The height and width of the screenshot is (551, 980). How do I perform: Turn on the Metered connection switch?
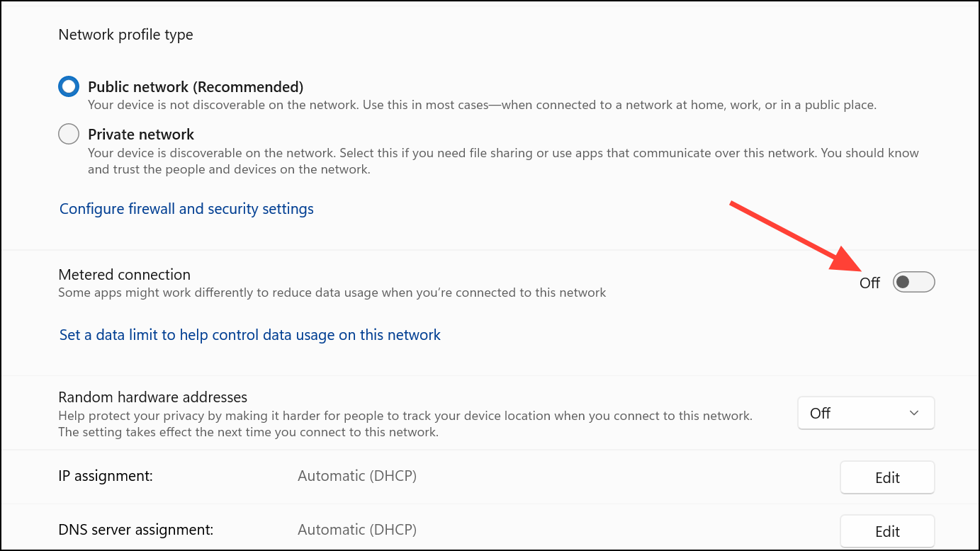pyautogui.click(x=913, y=283)
